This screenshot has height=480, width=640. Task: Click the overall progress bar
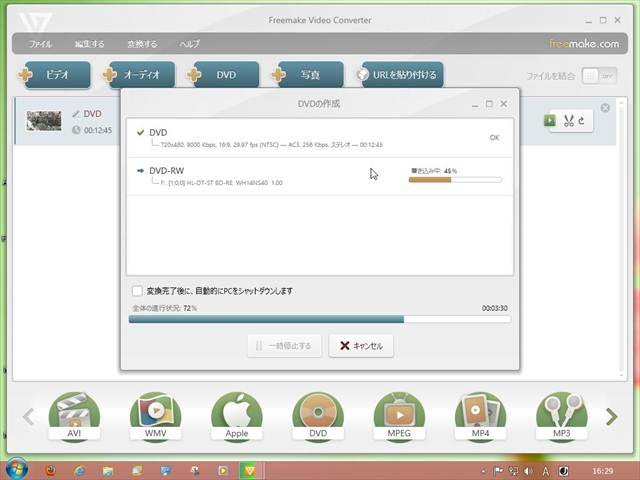coord(320,320)
